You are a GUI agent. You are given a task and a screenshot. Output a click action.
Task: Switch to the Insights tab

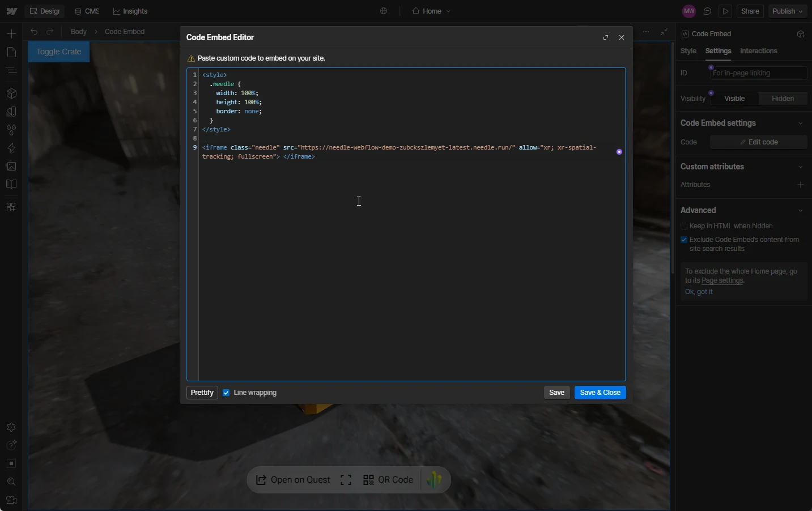click(130, 11)
